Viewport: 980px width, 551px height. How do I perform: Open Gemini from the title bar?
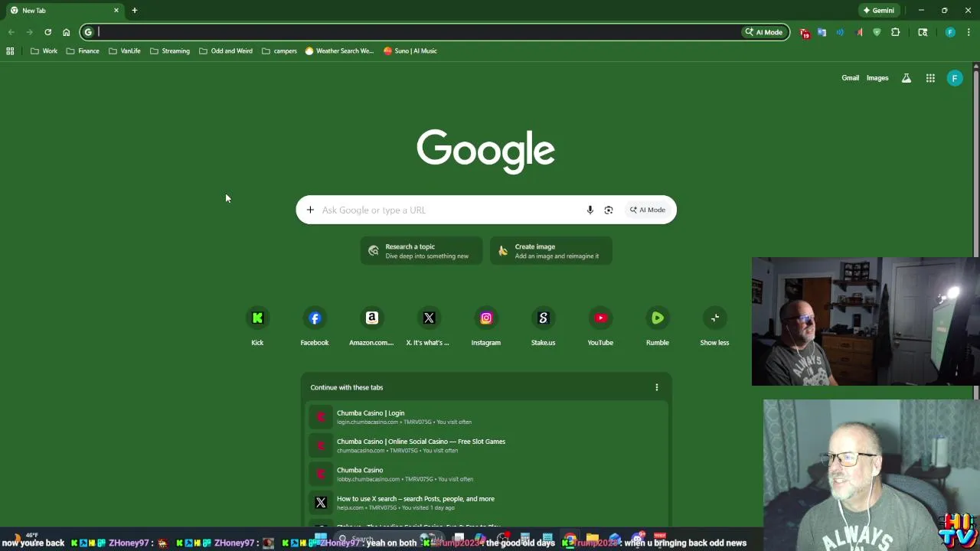878,11
